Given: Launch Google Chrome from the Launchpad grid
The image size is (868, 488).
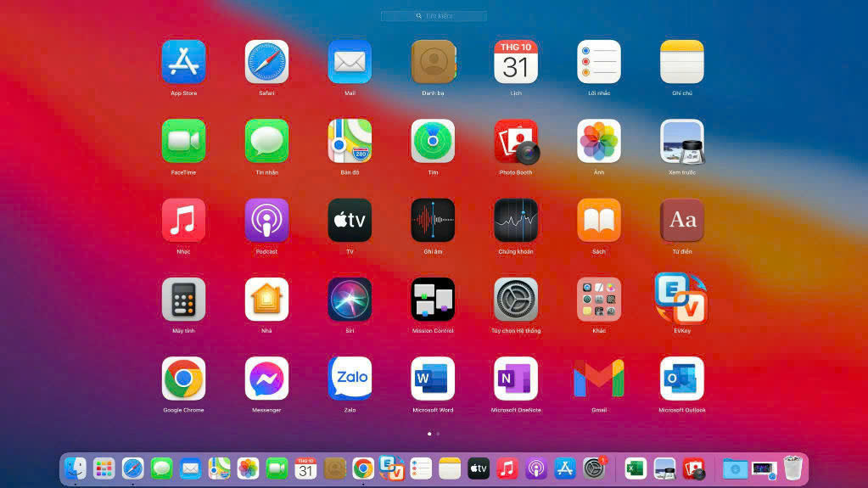Looking at the screenshot, I should point(184,379).
